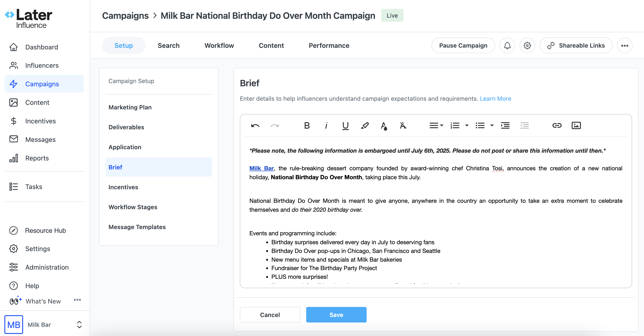The width and height of the screenshot is (644, 336).
Task: Toggle italic formatting in the editor
Action: click(326, 125)
